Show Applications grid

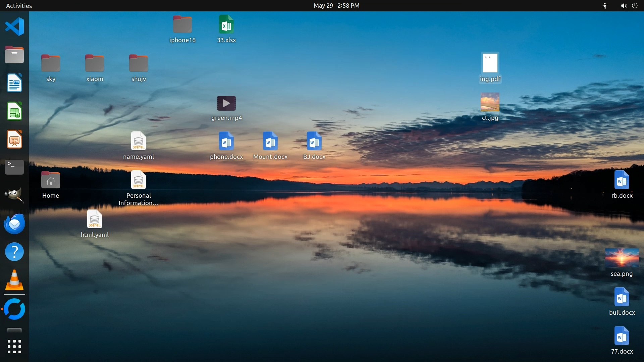coord(14,347)
